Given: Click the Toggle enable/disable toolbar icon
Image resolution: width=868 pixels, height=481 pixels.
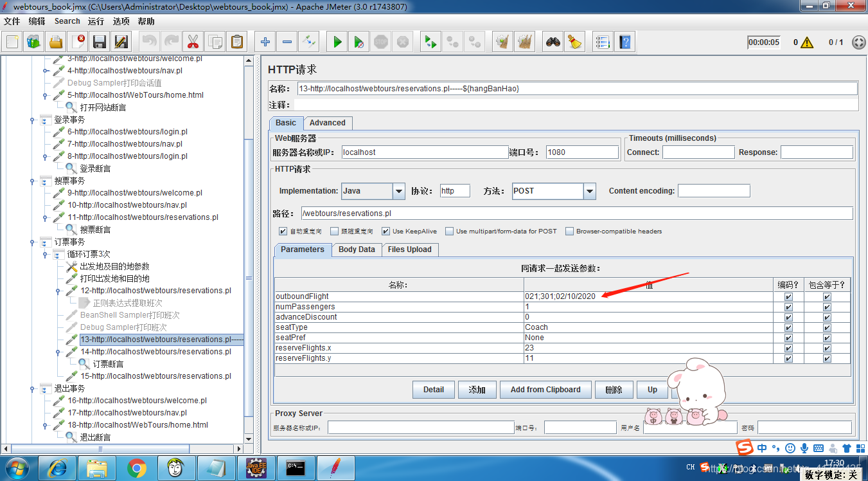Looking at the screenshot, I should pos(309,42).
